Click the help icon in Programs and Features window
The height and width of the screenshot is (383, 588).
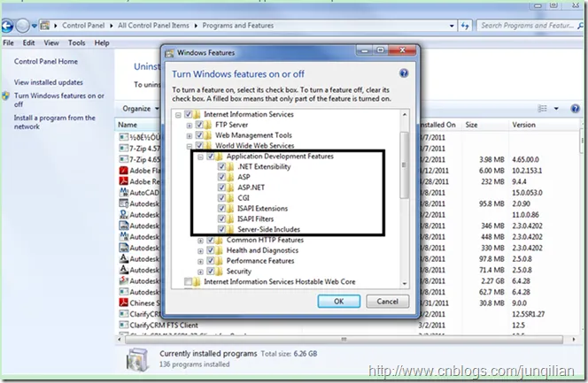point(575,109)
